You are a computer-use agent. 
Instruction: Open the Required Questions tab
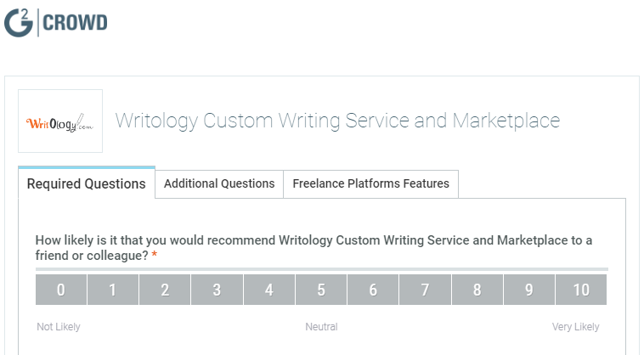(x=87, y=183)
